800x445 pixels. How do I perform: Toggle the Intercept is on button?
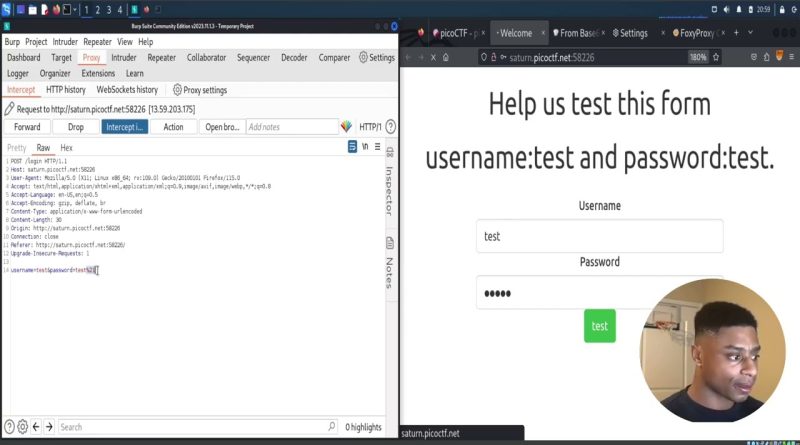point(124,127)
